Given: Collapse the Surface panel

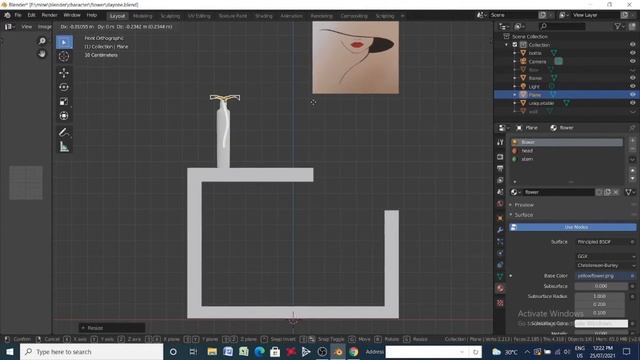Looking at the screenshot, I should tap(511, 215).
